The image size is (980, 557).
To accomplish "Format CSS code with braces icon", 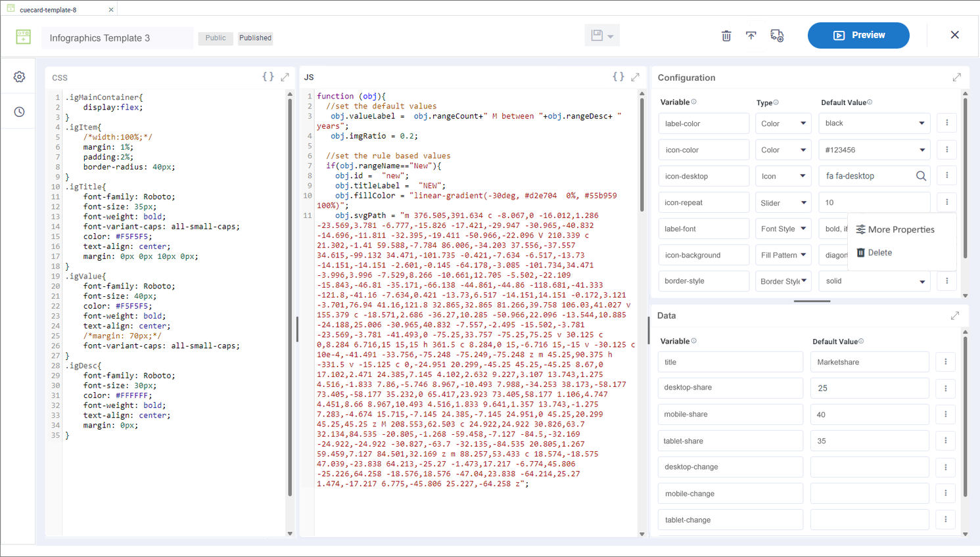I will [x=268, y=77].
